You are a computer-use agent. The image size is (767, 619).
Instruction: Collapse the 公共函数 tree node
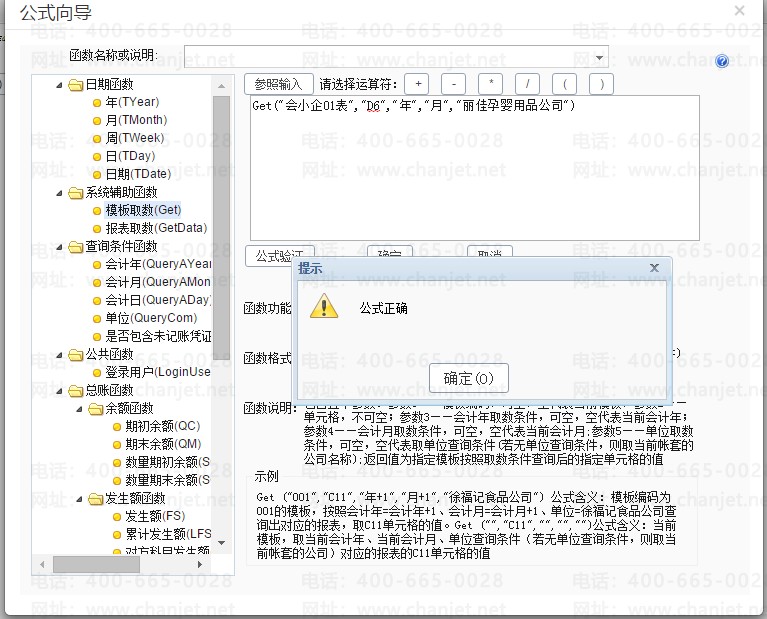pos(59,355)
